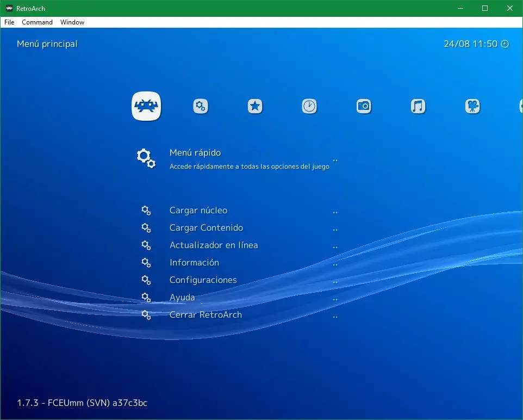Open the Music note tab icon
This screenshot has height=420, width=523.
click(x=418, y=106)
